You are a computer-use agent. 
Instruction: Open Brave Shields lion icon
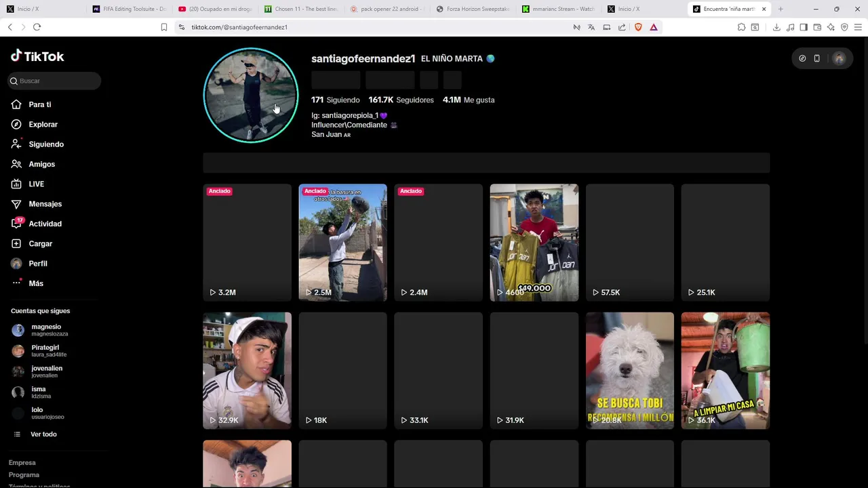pos(638,27)
